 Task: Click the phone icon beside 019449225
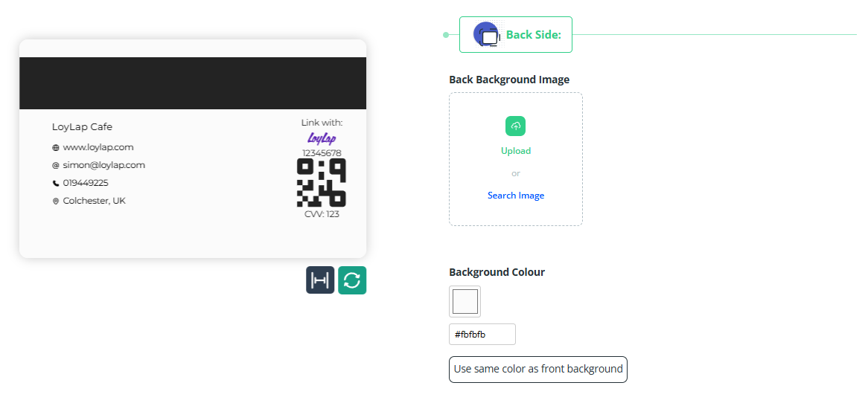coord(56,183)
